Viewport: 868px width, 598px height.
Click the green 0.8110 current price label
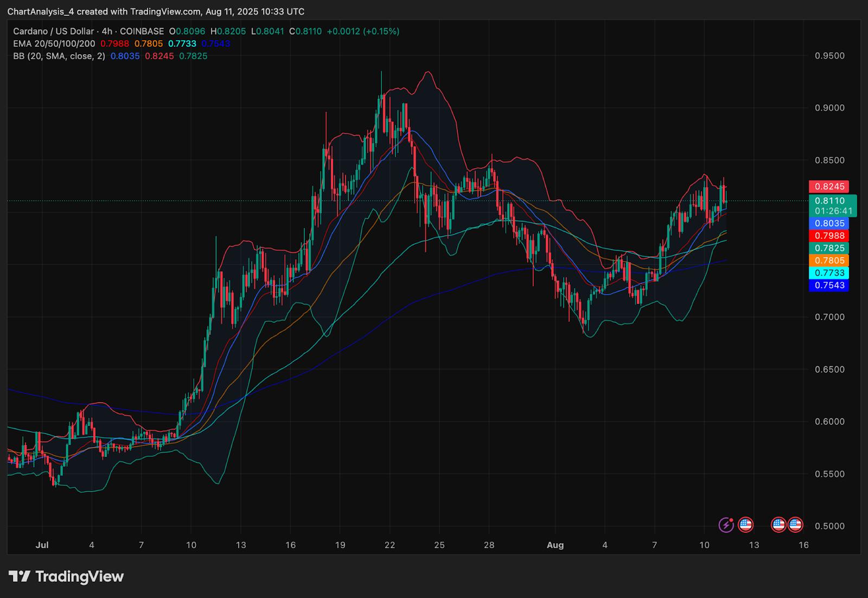832,201
